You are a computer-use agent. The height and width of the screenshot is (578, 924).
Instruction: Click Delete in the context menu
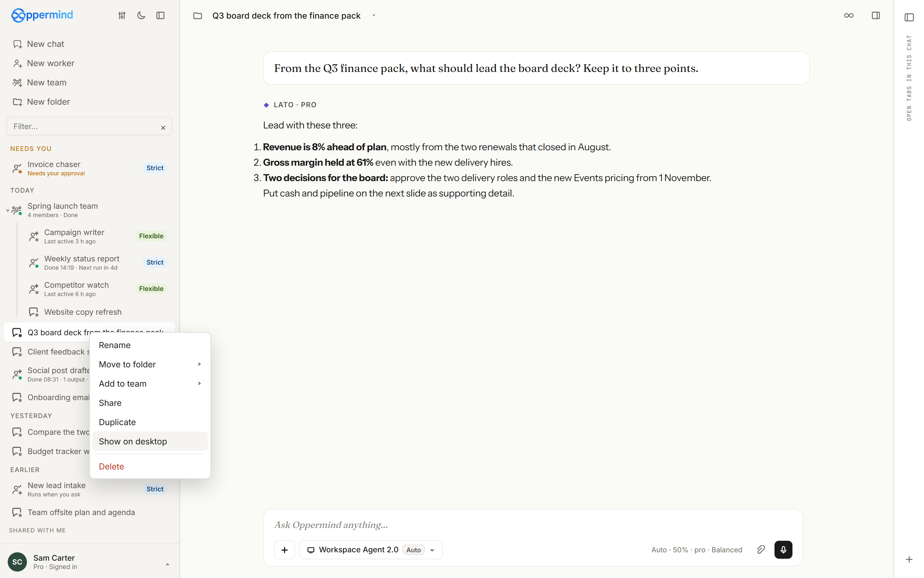coord(150,466)
